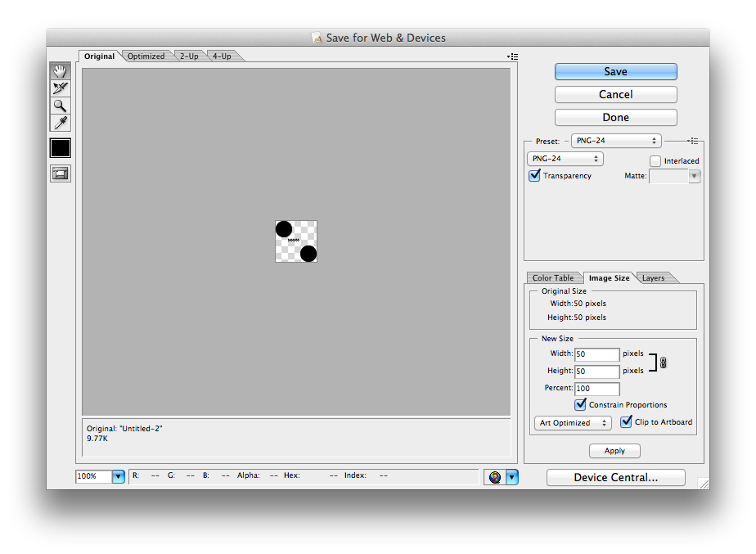Switch to the Color Table tab
The width and height of the screenshot is (756, 554).
(553, 278)
